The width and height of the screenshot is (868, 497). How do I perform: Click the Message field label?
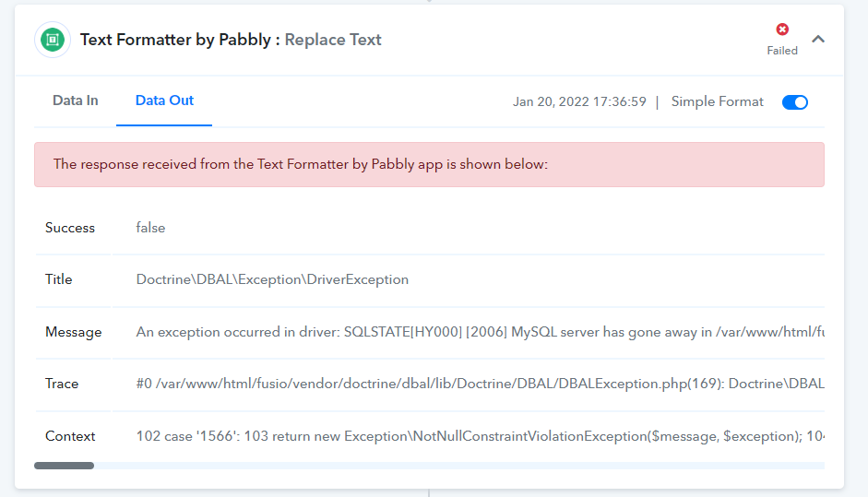tap(74, 332)
